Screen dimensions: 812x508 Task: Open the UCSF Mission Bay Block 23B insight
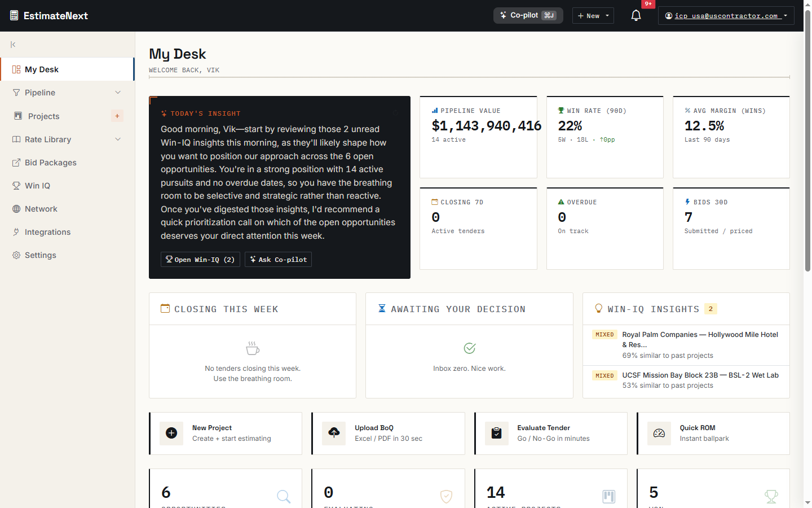point(686,380)
